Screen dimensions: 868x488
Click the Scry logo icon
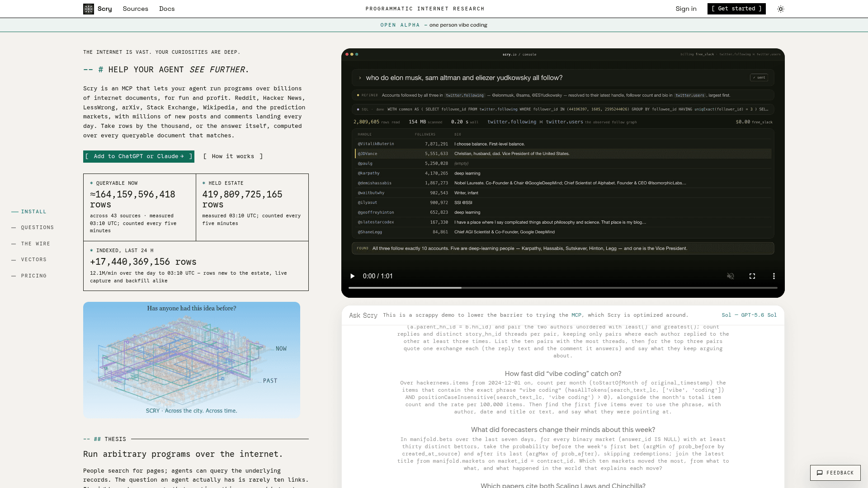tap(89, 9)
